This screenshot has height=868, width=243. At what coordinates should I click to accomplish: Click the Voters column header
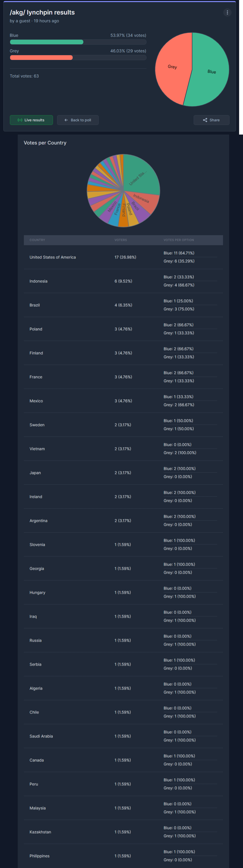click(x=120, y=240)
